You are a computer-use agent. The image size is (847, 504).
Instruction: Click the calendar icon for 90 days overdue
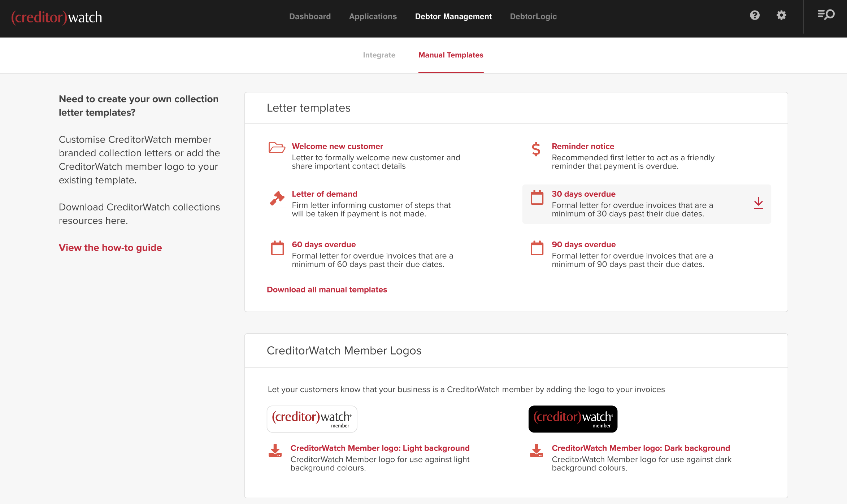click(x=537, y=248)
